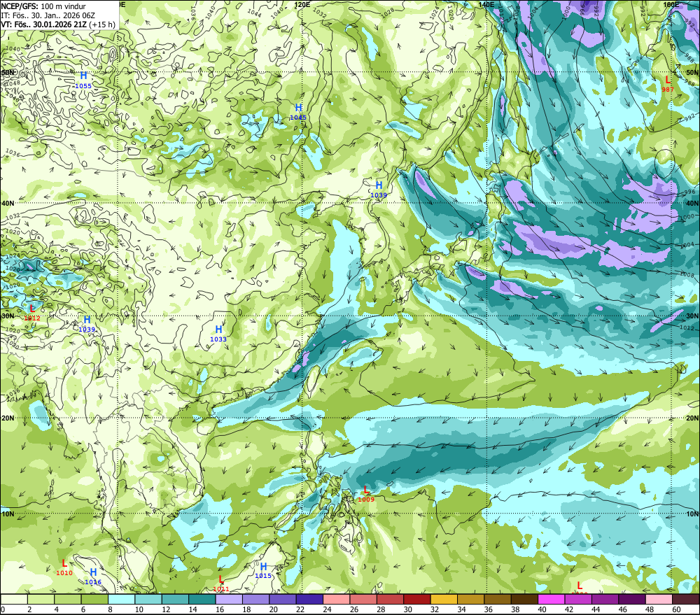Click the magenta 40–42 legend swatch
This screenshot has height=615, width=700.
coord(552,599)
